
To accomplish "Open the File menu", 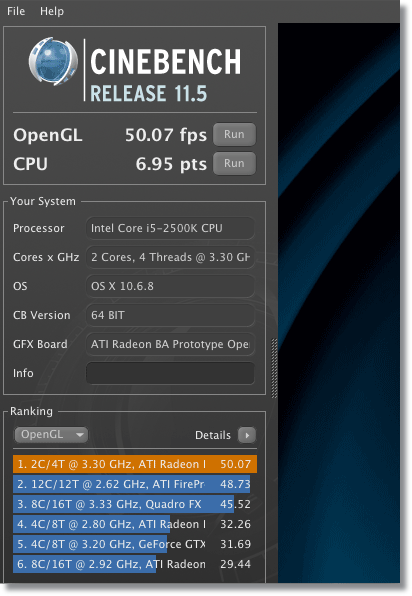I will pos(16,11).
